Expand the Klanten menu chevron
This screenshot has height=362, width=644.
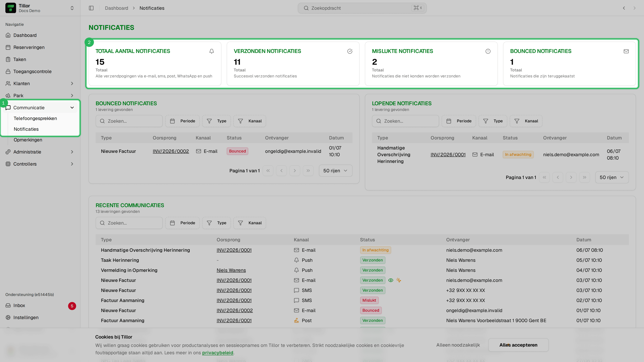pos(72,83)
